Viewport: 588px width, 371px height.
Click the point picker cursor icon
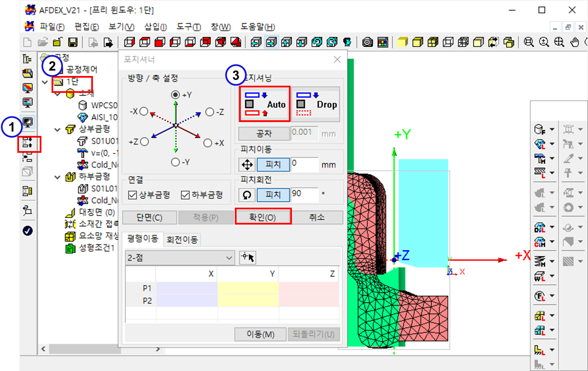click(x=248, y=257)
